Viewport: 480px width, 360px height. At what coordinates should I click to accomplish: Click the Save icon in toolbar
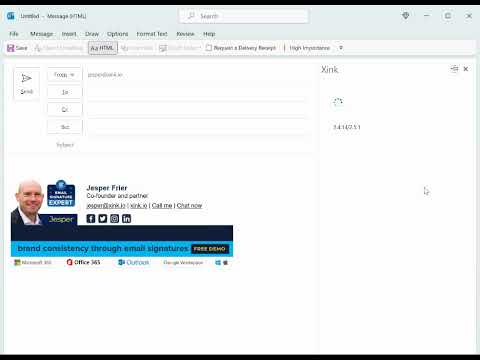pos(10,48)
